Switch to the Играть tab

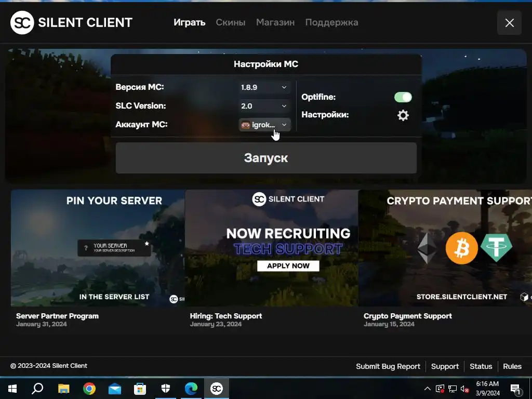pyautogui.click(x=189, y=22)
